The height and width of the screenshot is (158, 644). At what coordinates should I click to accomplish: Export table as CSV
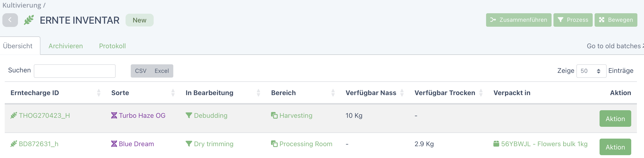pyautogui.click(x=140, y=71)
